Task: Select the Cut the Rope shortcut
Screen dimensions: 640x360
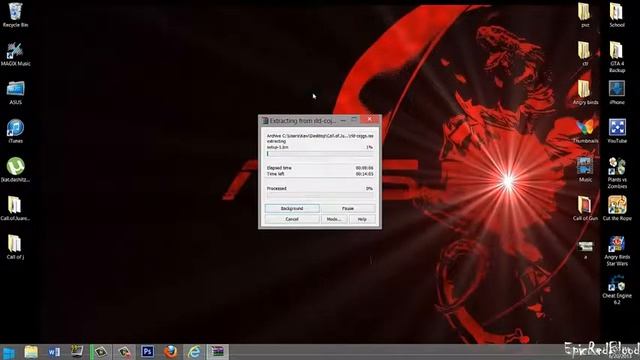Action: click(x=617, y=208)
